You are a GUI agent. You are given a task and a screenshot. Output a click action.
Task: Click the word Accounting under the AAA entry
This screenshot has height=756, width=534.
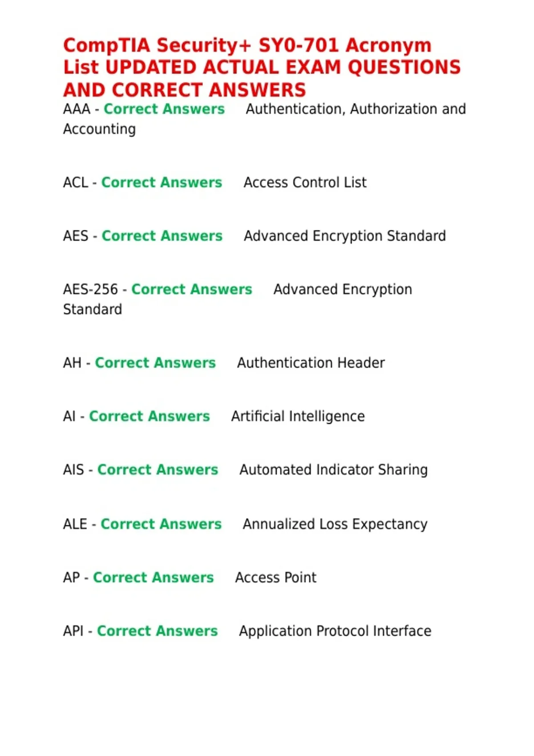[x=99, y=129]
